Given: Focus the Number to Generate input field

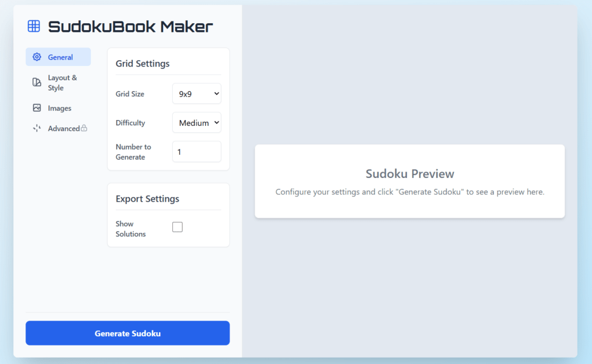Looking at the screenshot, I should coord(197,152).
